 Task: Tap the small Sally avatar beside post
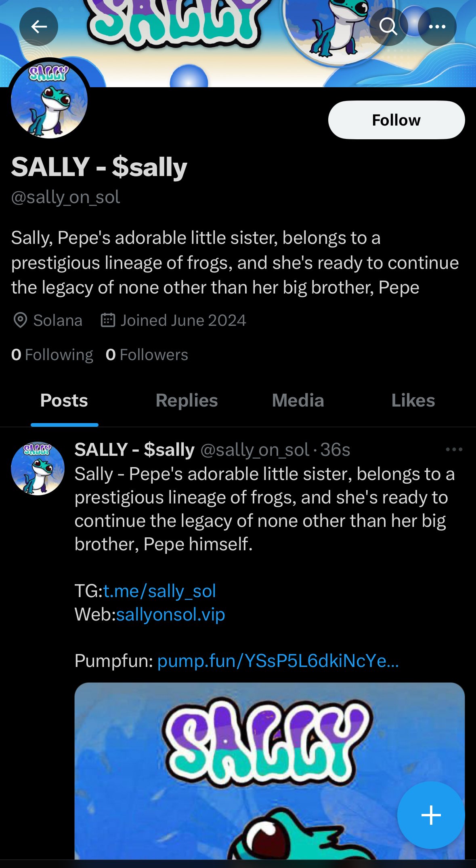click(x=38, y=468)
